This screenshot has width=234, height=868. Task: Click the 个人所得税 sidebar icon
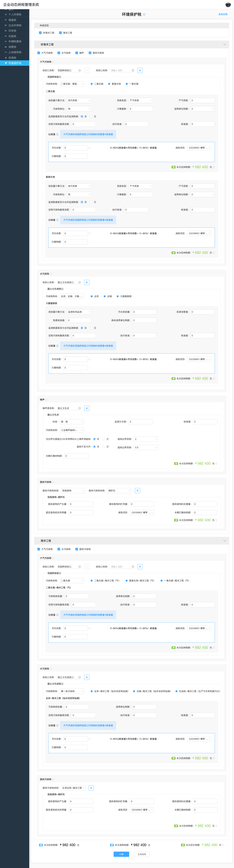pos(6,14)
